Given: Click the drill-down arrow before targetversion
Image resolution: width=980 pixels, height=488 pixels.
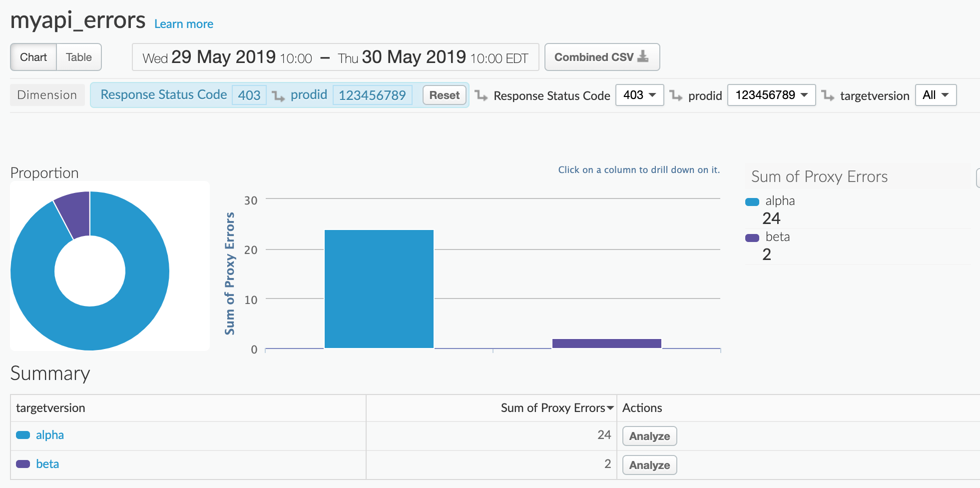Looking at the screenshot, I should (x=828, y=95).
